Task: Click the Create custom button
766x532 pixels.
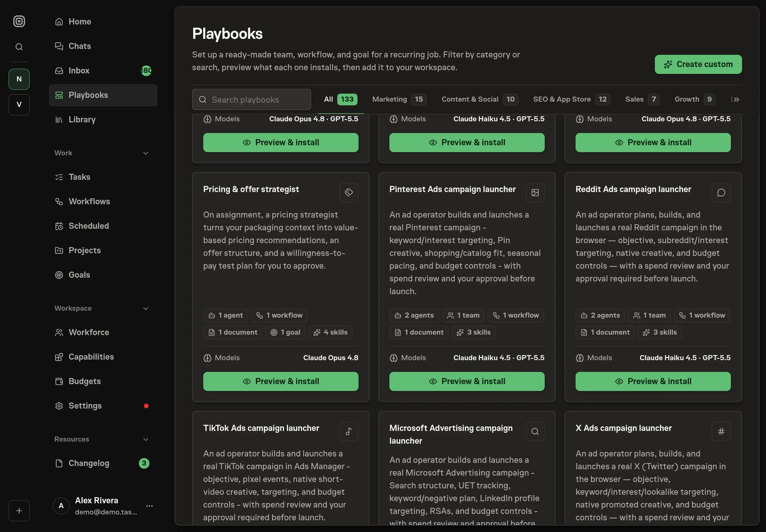Action: tap(698, 64)
